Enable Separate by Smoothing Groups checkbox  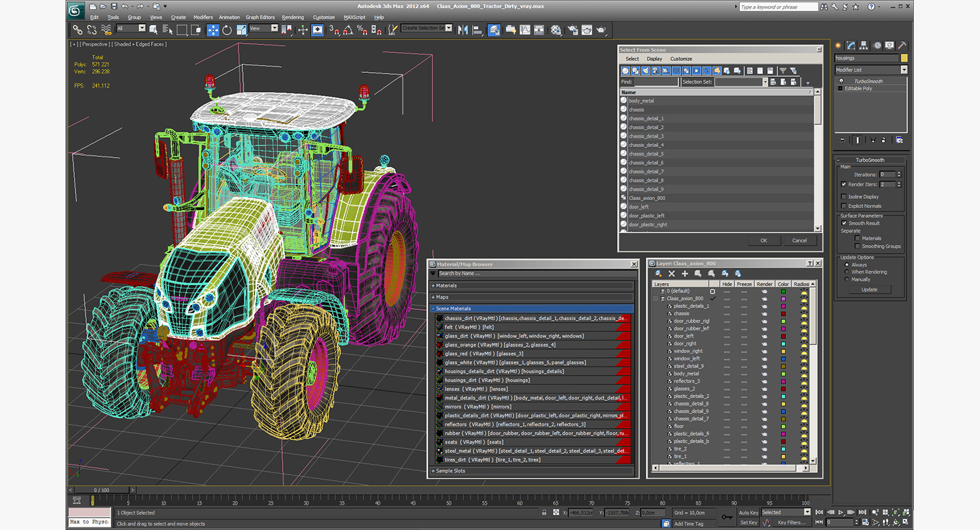857,246
